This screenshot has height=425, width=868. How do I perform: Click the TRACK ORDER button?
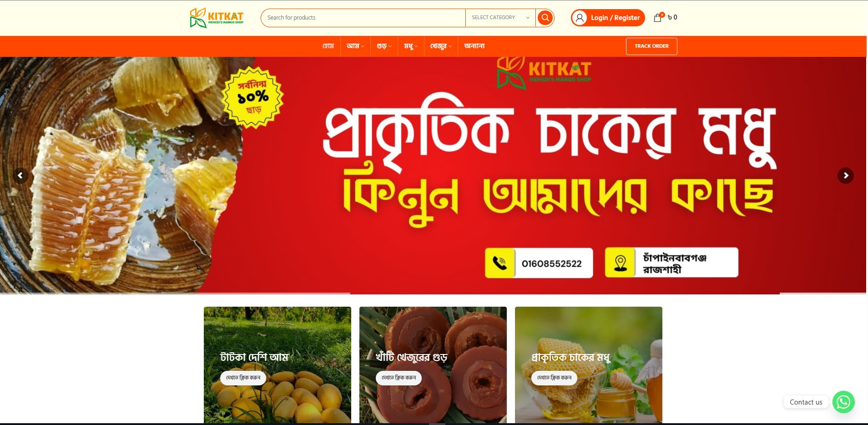point(651,46)
